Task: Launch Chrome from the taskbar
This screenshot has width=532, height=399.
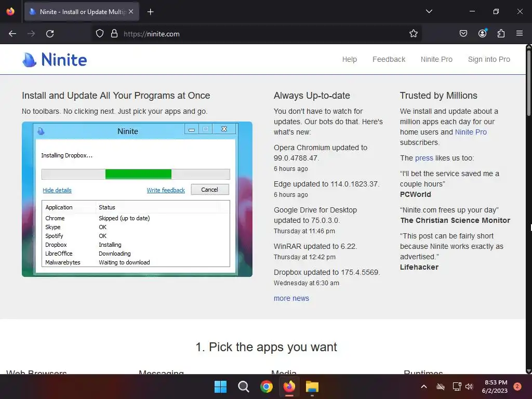Action: 267,387
